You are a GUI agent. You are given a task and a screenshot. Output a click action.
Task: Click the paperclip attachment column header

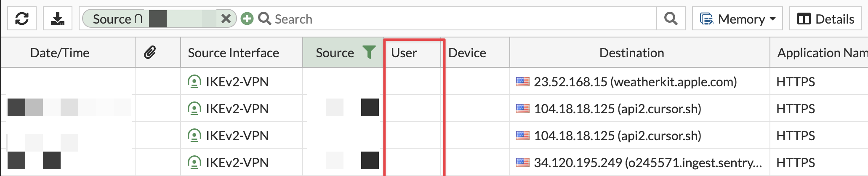(x=150, y=53)
